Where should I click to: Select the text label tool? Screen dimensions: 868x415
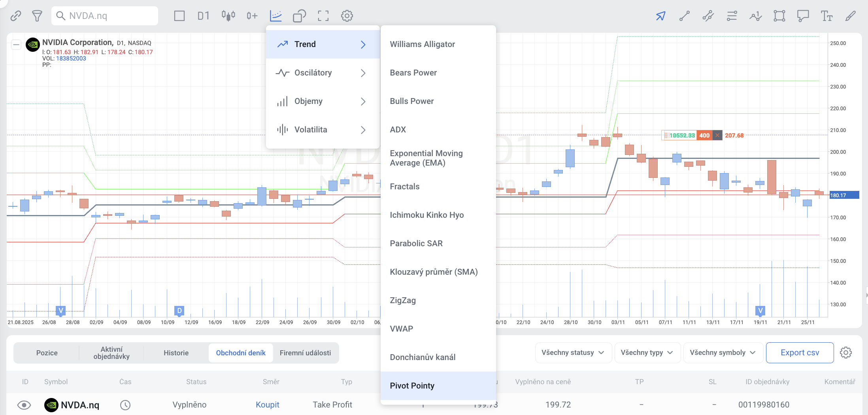pyautogui.click(x=827, y=16)
